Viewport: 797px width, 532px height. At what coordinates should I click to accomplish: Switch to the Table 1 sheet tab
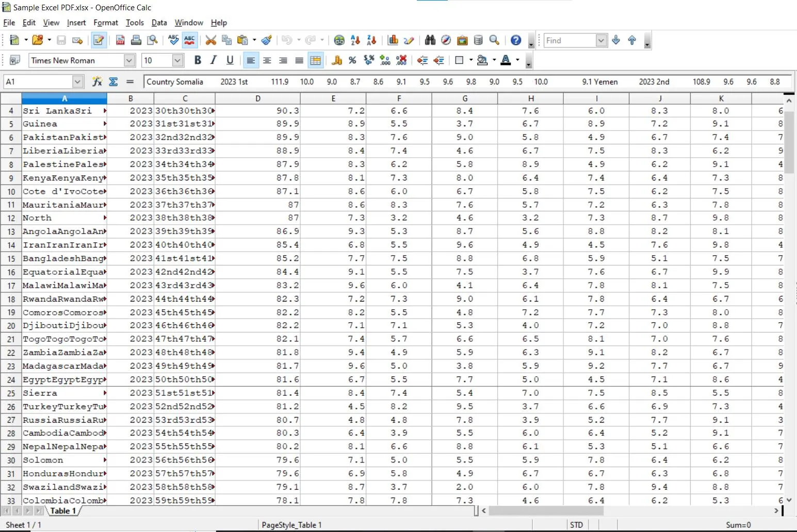pos(63,511)
